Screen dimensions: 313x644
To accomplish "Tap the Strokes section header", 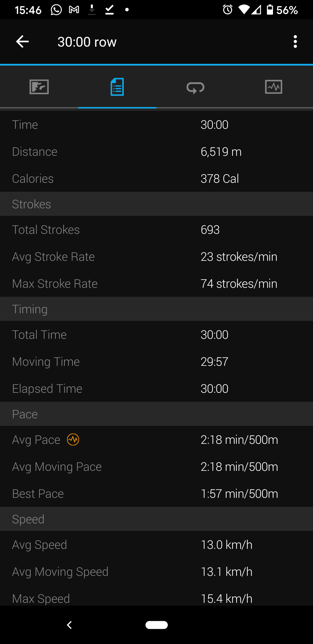I will [32, 204].
